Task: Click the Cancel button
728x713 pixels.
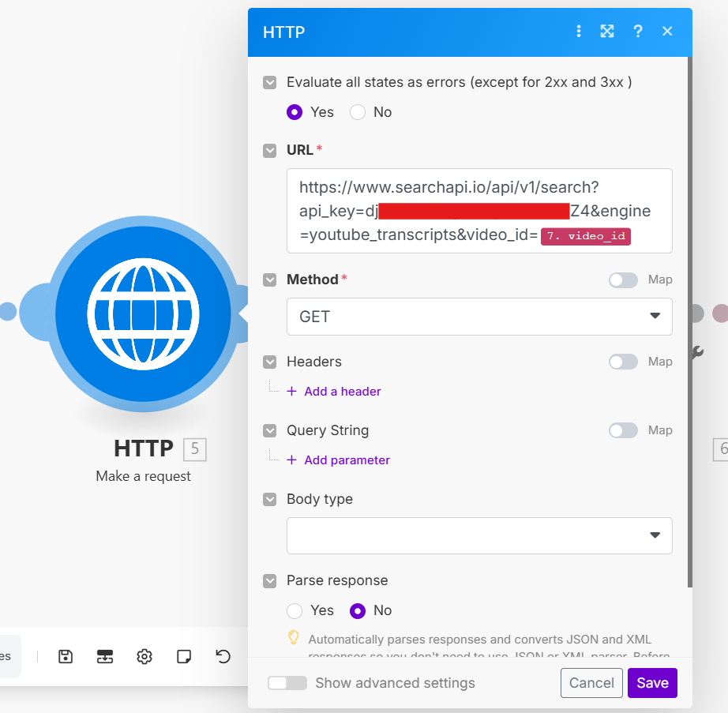Action: coord(591,683)
